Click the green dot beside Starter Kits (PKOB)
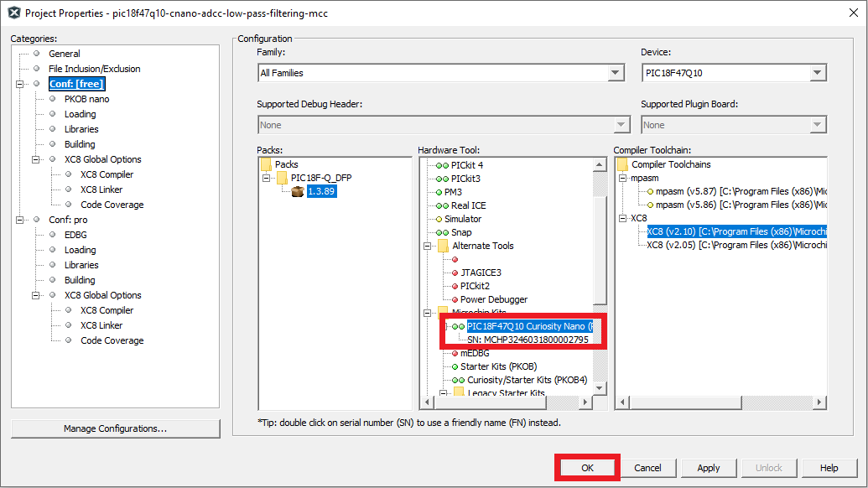Viewport: 868px width, 488px height. tap(455, 366)
